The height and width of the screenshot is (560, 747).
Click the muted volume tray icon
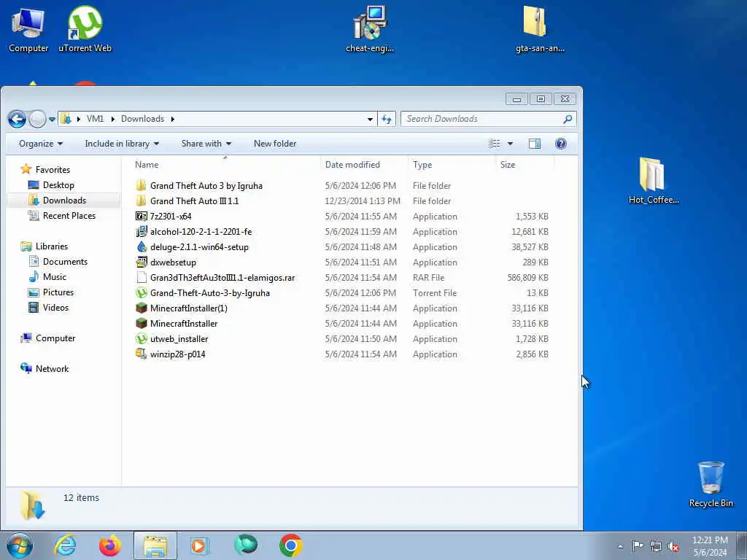pos(673,546)
